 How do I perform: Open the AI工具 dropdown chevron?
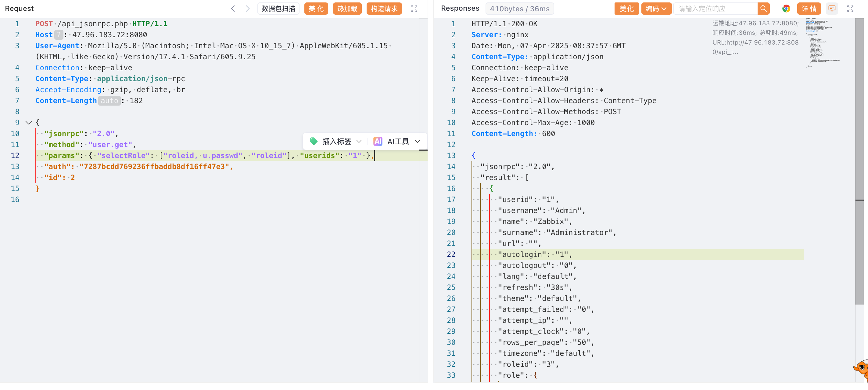coord(418,141)
